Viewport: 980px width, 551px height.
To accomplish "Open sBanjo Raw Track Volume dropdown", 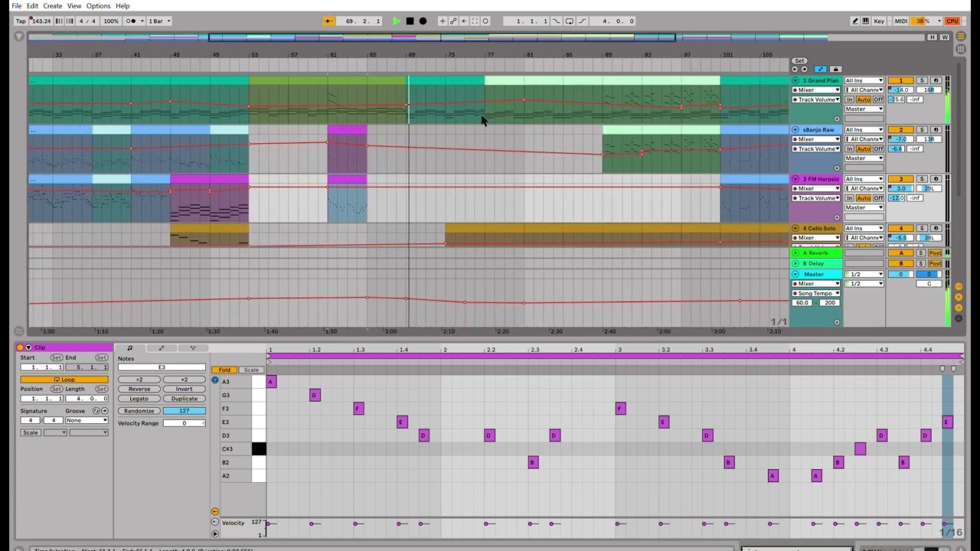I will click(816, 148).
